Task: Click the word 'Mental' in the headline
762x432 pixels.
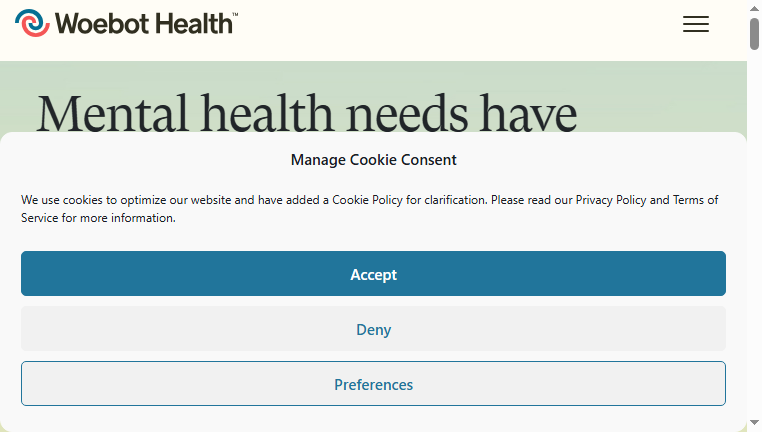Action: click(112, 113)
